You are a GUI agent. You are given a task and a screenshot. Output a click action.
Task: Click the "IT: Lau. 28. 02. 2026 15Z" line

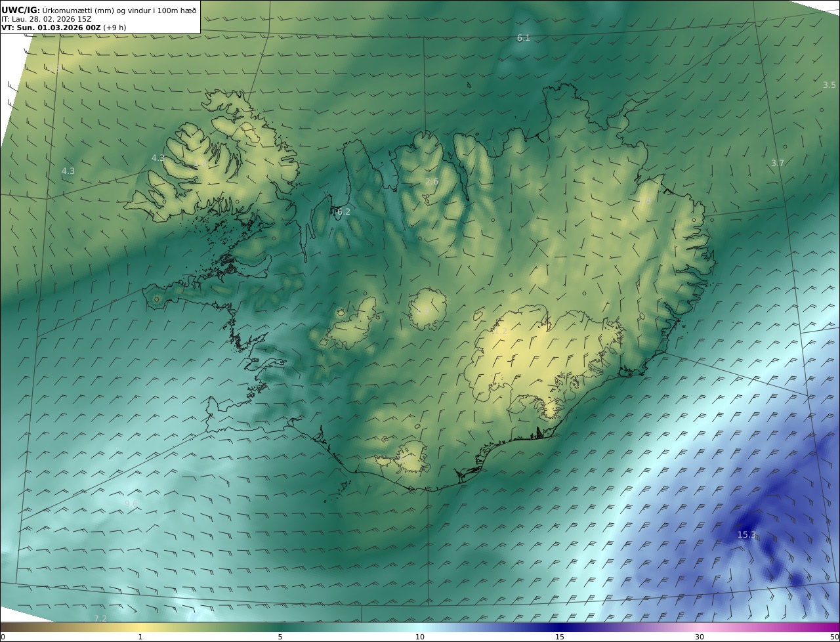pos(46,19)
